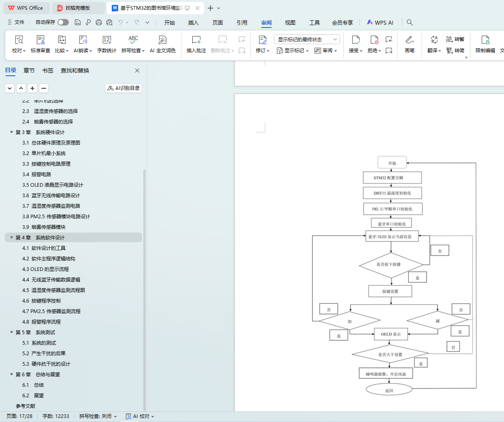
Task: Jump to 4.3 OLED 的显示流程 heading
Action: pos(45,269)
